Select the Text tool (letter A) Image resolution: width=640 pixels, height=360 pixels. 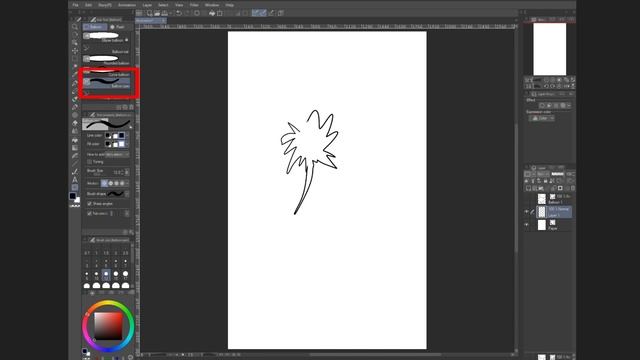coord(75,180)
